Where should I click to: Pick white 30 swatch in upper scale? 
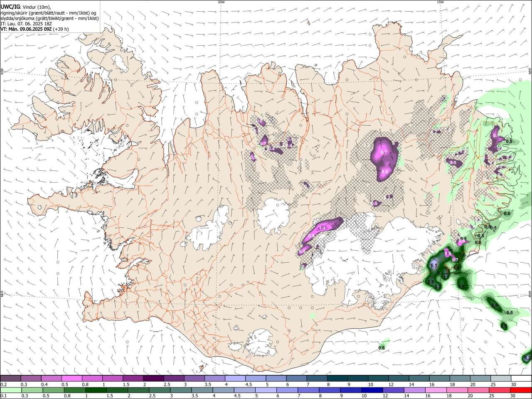(522, 379)
